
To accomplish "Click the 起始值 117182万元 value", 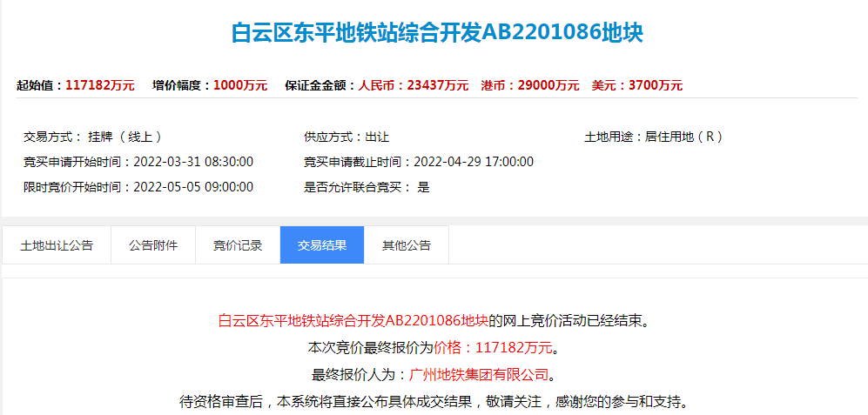I will tap(100, 85).
